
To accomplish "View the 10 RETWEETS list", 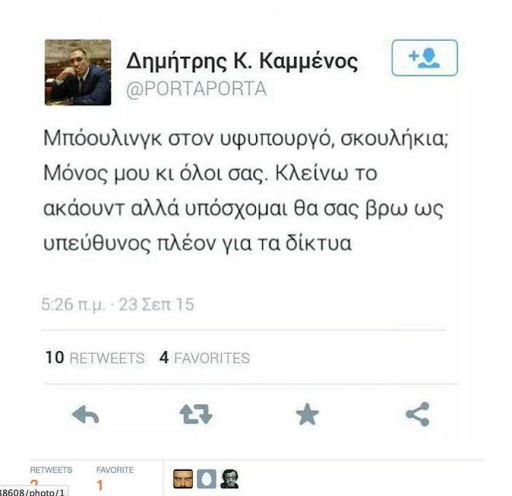I will 95,358.
